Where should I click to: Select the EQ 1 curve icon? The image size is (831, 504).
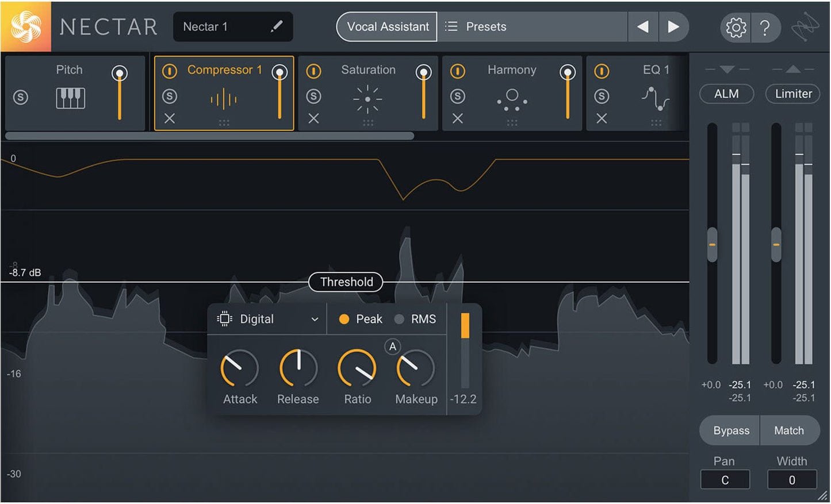(656, 99)
